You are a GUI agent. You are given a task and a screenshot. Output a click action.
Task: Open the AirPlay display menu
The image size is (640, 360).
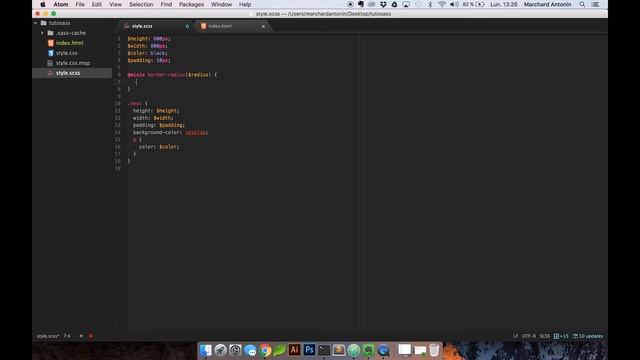[x=406, y=4]
